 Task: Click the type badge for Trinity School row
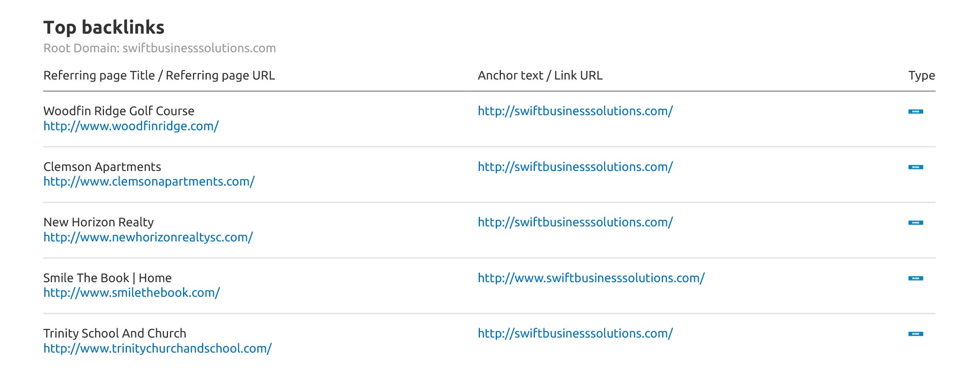pos(915,334)
